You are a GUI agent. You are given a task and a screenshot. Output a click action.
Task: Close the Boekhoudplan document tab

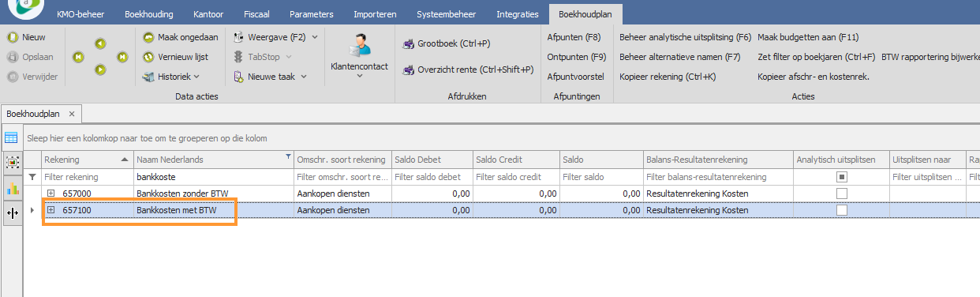click(71, 114)
